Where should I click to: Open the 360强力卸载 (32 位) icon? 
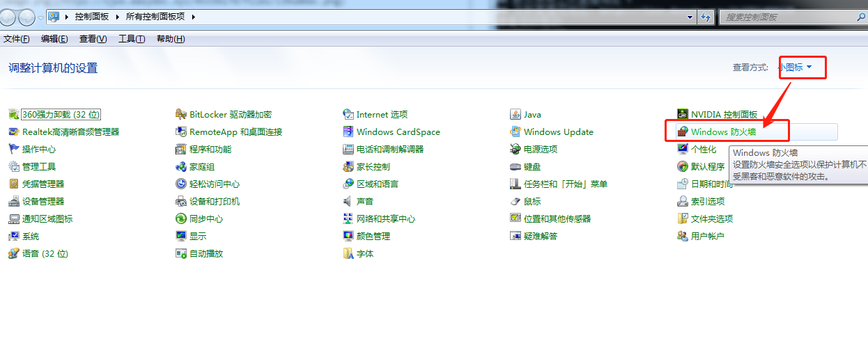[x=14, y=114]
